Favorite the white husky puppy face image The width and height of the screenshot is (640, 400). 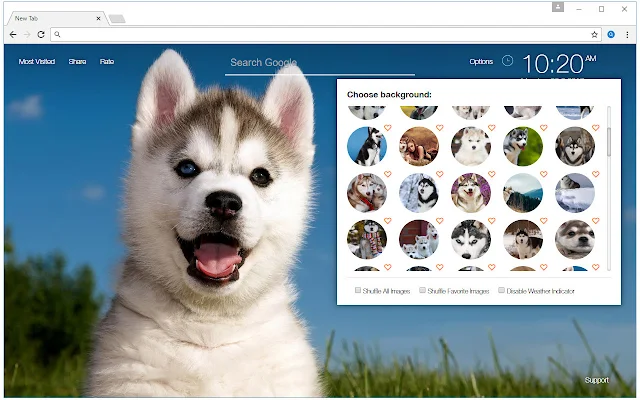[x=492, y=128]
